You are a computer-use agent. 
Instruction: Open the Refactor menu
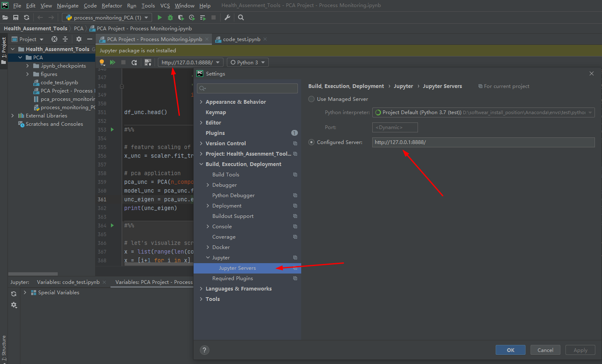pyautogui.click(x=112, y=5)
